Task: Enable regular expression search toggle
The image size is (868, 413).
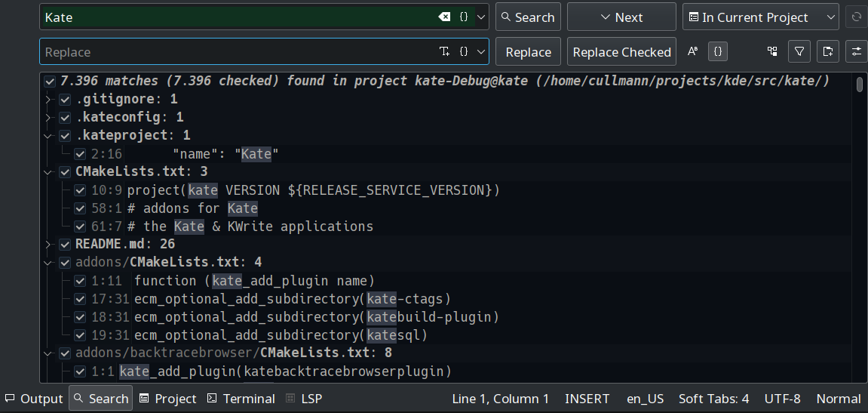Action: point(719,51)
